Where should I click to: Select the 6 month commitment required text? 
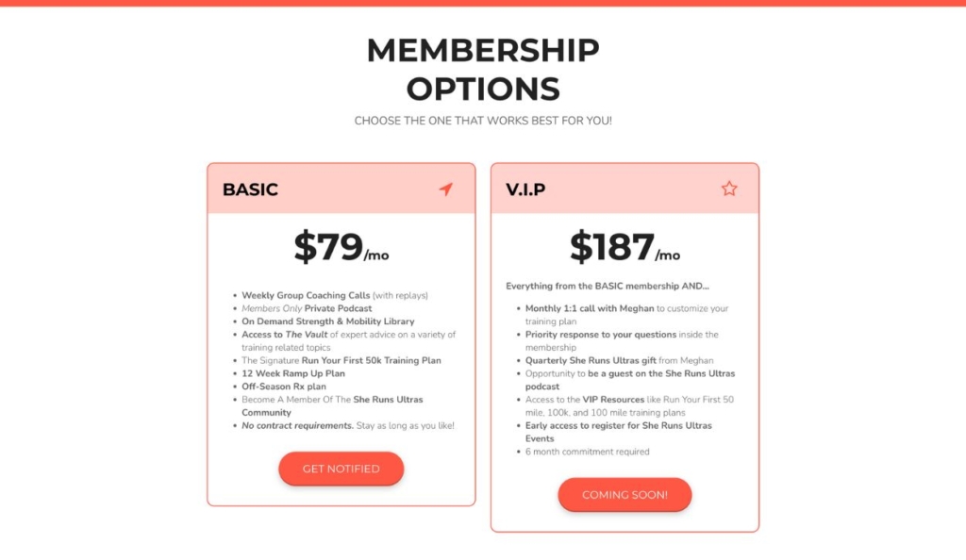coord(589,452)
